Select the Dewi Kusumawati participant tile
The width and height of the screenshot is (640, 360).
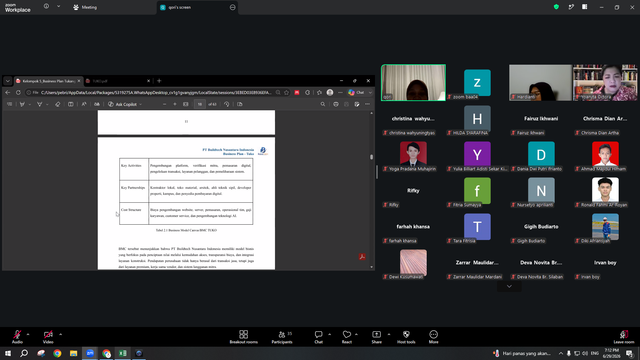click(413, 263)
